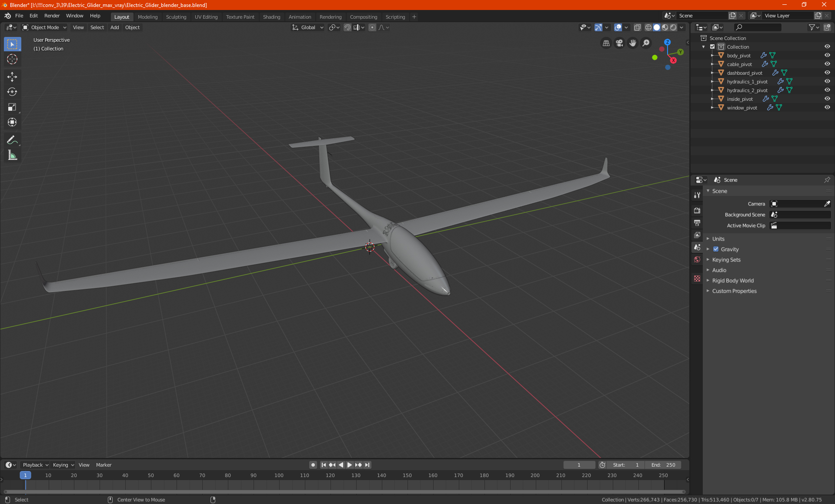Toggle X-ray display
Image resolution: width=835 pixels, height=504 pixels.
[x=637, y=27]
